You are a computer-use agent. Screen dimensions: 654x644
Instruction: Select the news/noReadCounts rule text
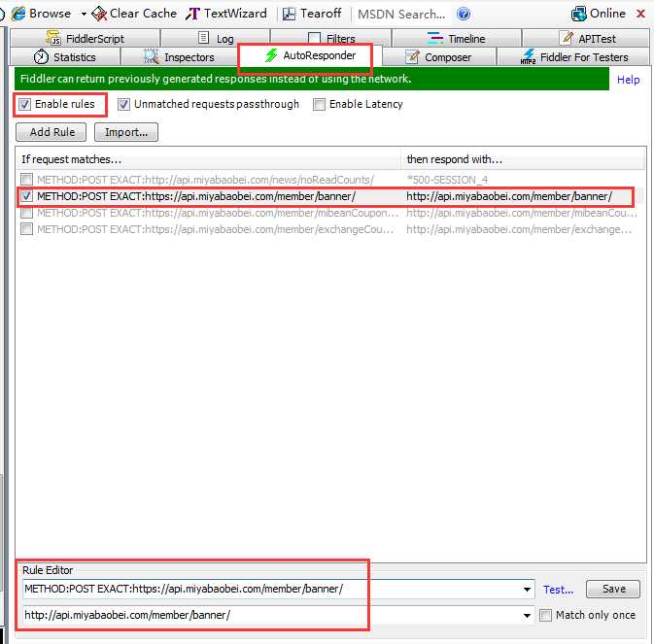click(x=206, y=180)
